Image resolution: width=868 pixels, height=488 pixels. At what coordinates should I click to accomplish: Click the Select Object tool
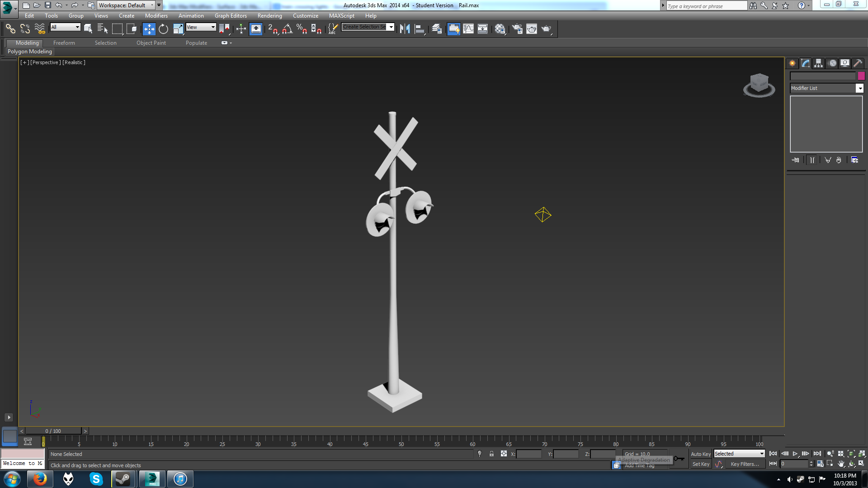pyautogui.click(x=88, y=29)
